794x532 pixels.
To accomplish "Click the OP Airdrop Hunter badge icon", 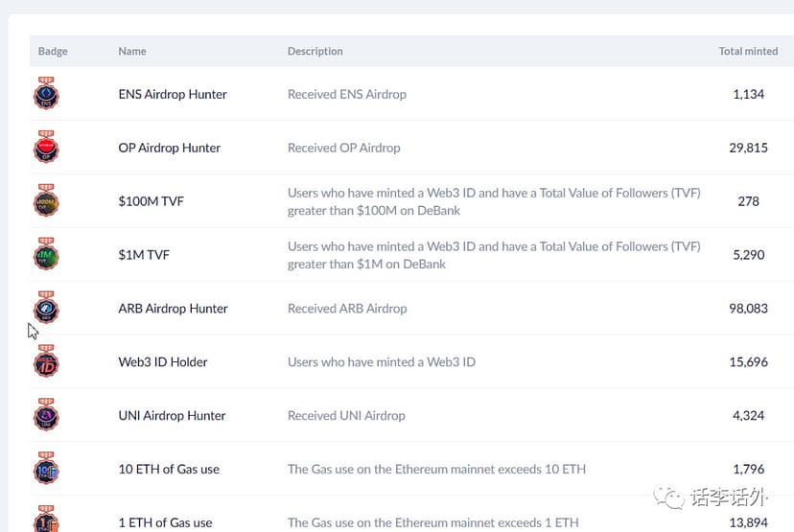I will 46,147.
